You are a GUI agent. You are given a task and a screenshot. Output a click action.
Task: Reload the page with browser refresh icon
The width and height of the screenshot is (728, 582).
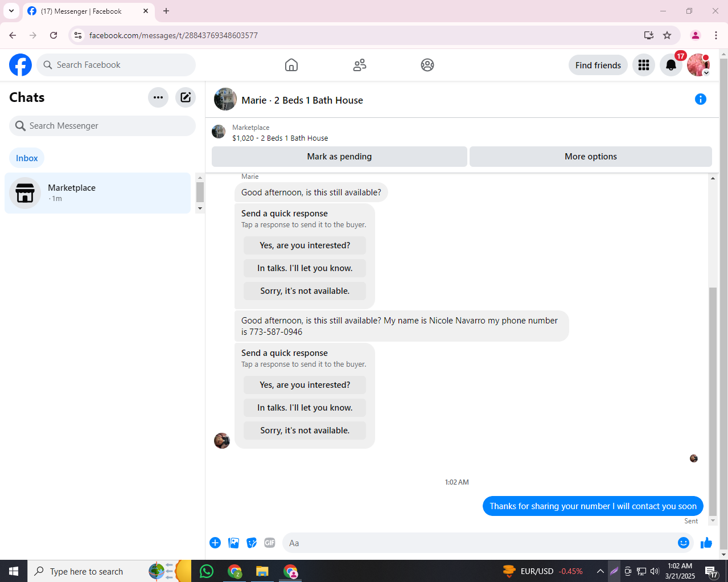tap(54, 35)
